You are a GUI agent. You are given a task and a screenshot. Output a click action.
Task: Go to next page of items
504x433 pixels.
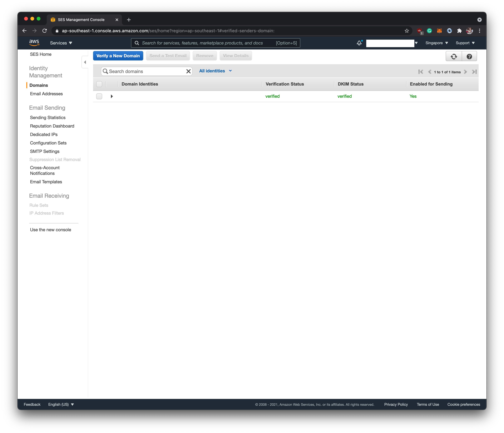pyautogui.click(x=465, y=72)
